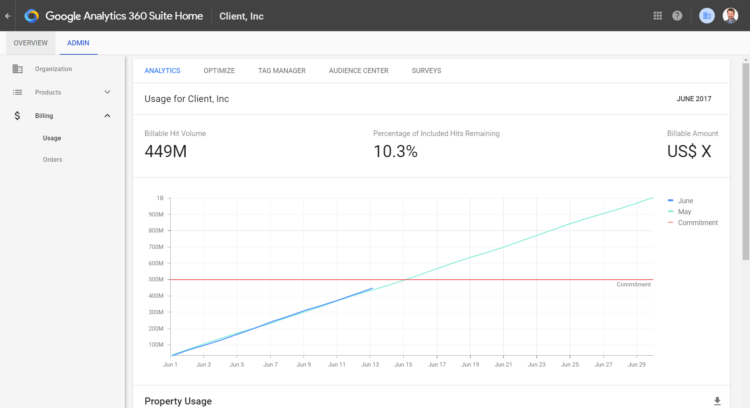Open the Analytics usage tab

tap(162, 70)
